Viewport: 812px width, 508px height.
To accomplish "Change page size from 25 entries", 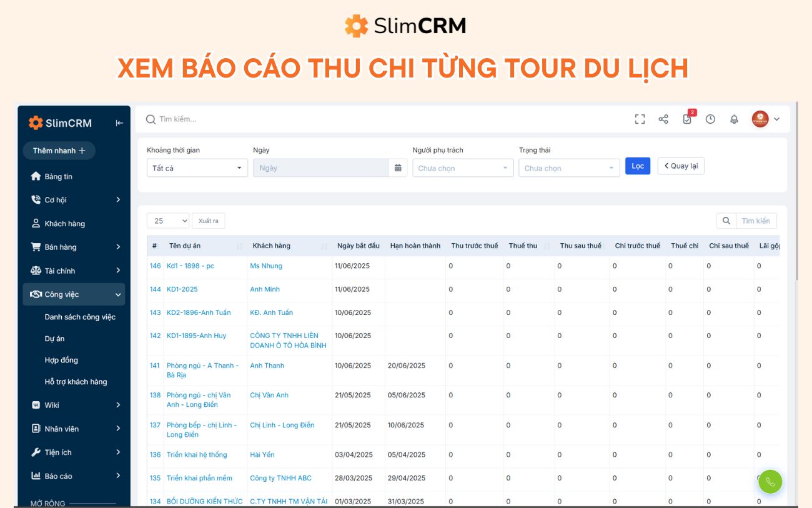I will [x=167, y=221].
